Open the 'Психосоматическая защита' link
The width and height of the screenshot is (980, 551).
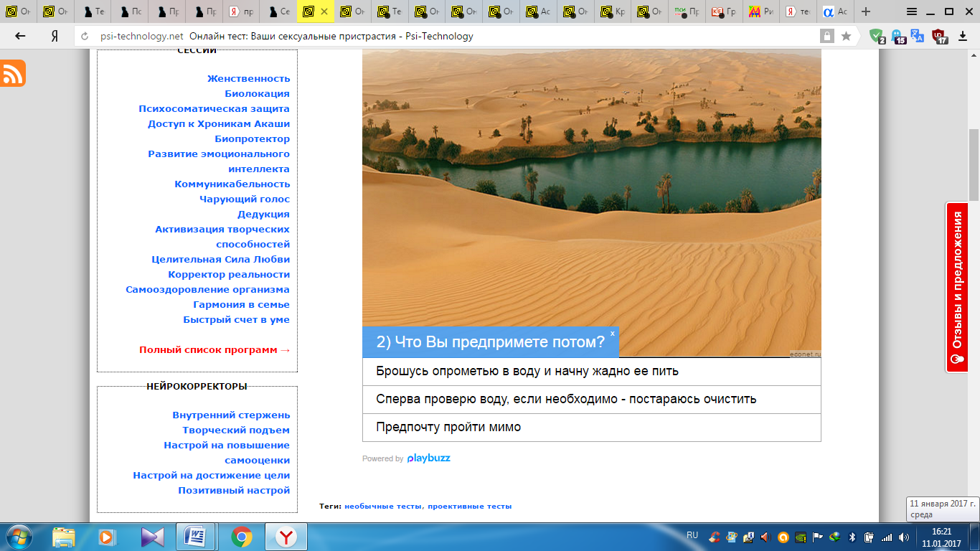pyautogui.click(x=214, y=109)
